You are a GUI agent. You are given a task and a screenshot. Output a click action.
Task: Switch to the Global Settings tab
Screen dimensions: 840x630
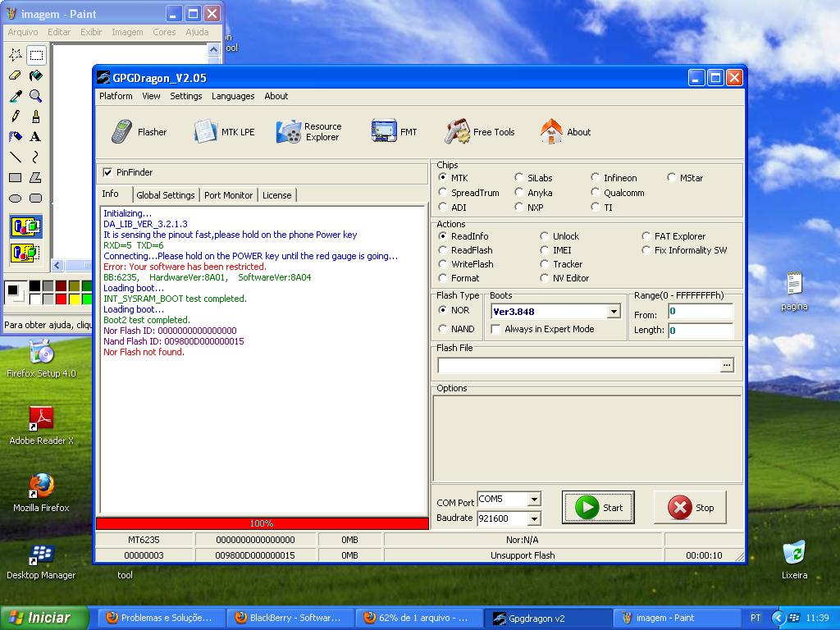[x=166, y=195]
